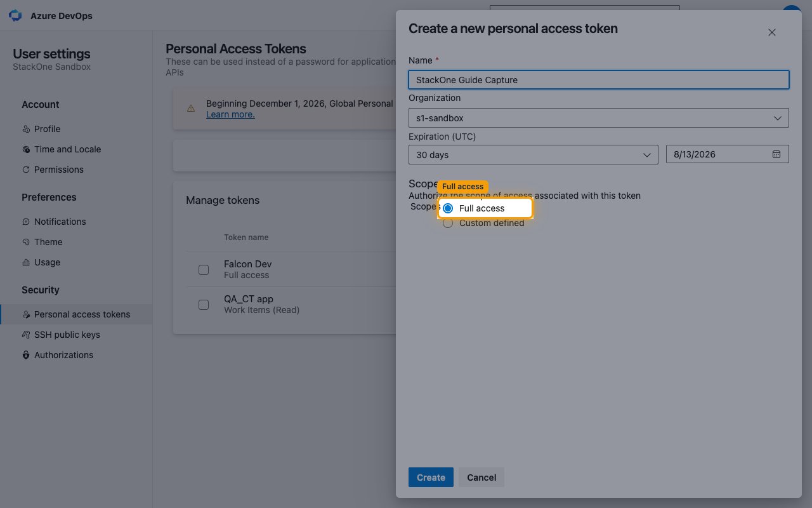
Task: Click the Time and Locale globe icon
Action: (x=26, y=149)
